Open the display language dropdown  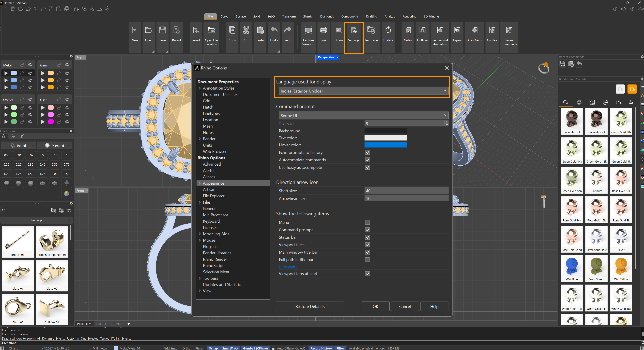pyautogui.click(x=363, y=91)
